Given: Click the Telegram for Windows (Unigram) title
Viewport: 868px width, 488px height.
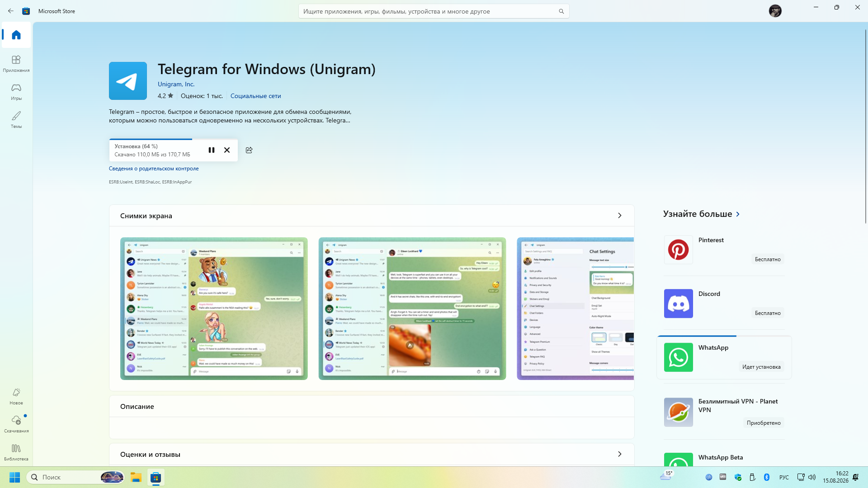Looking at the screenshot, I should click(x=267, y=69).
